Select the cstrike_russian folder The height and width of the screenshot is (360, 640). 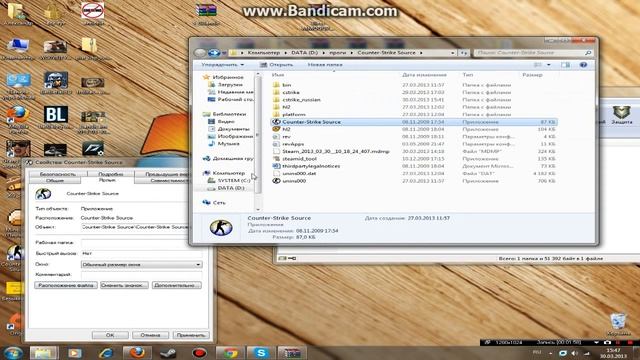pos(301,100)
